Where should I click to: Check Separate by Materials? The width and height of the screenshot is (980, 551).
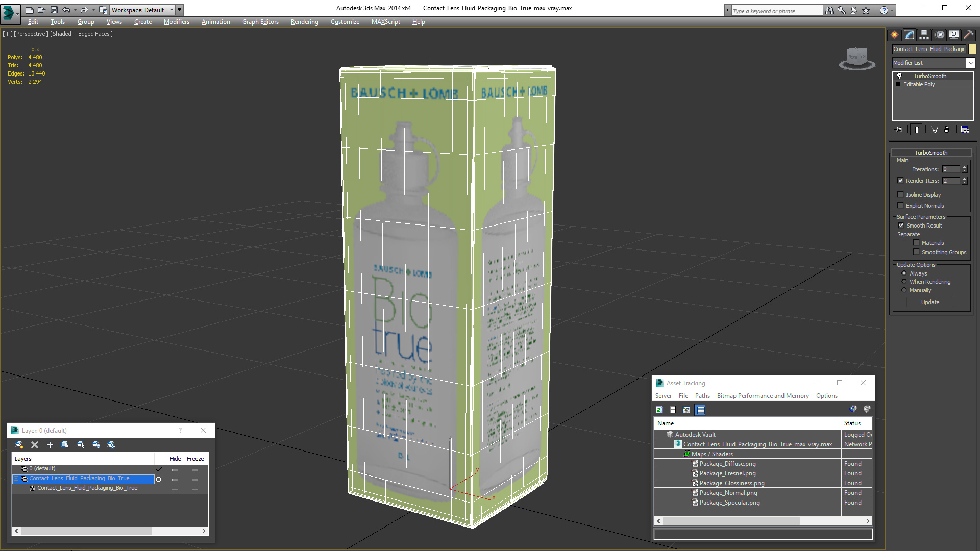[x=916, y=243]
